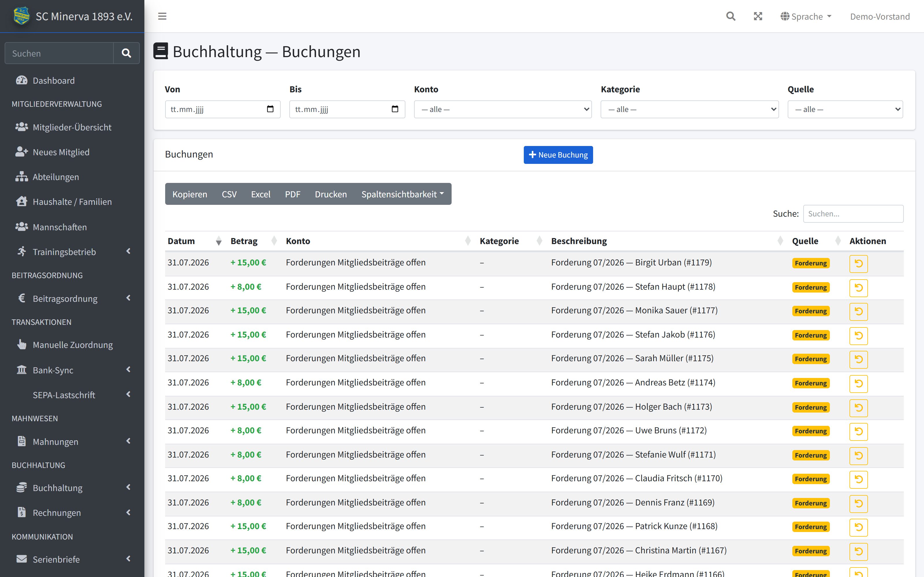Open the top navbar search magnifier

(731, 16)
